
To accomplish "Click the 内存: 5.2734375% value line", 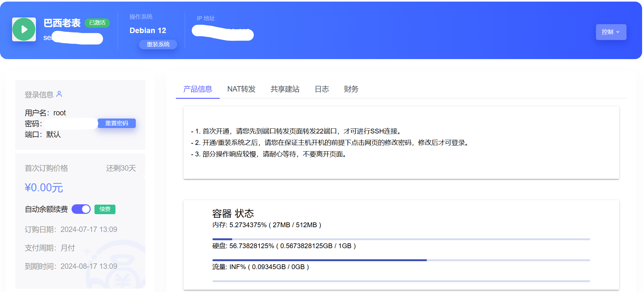I will (267, 225).
